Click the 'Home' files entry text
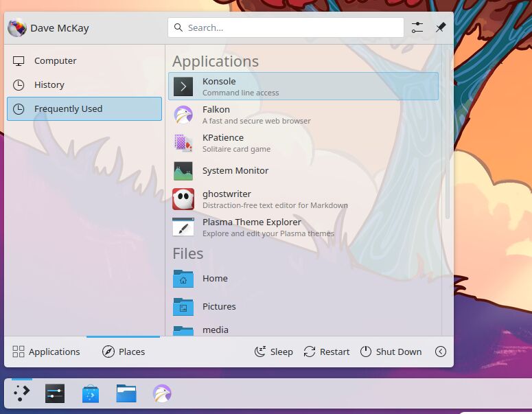 pyautogui.click(x=215, y=279)
